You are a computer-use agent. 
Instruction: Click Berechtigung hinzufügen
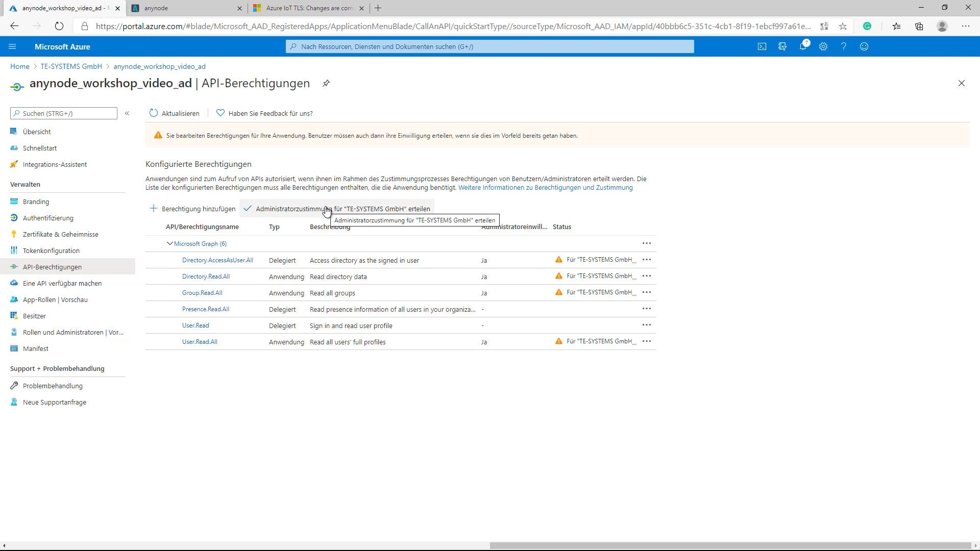click(192, 209)
